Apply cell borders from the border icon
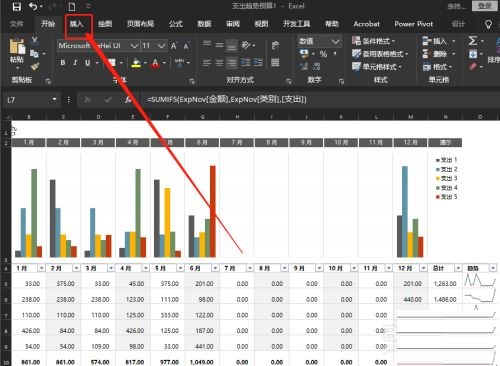This screenshot has height=366, width=500. pos(111,63)
